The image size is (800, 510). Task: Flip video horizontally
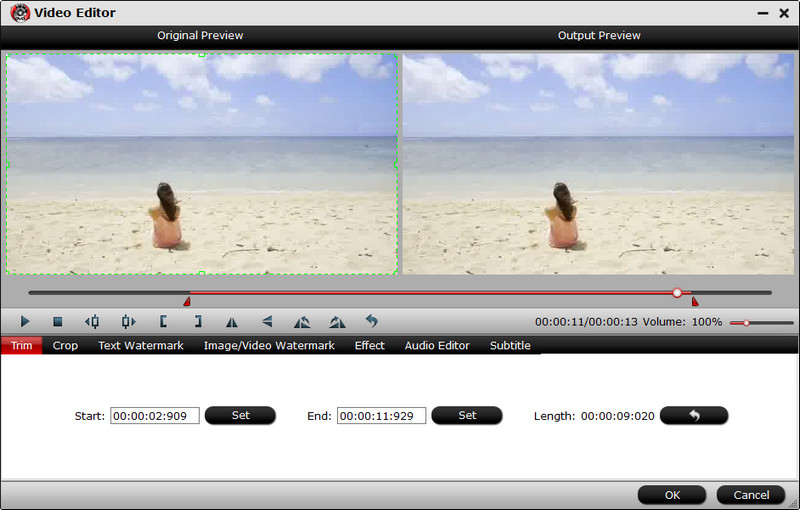pyautogui.click(x=232, y=322)
